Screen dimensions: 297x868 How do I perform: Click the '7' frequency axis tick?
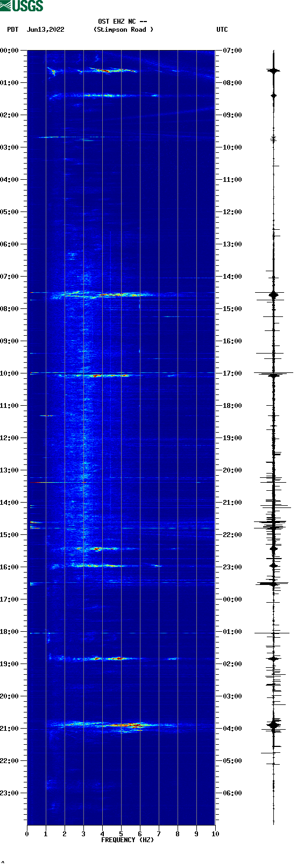[x=159, y=834]
